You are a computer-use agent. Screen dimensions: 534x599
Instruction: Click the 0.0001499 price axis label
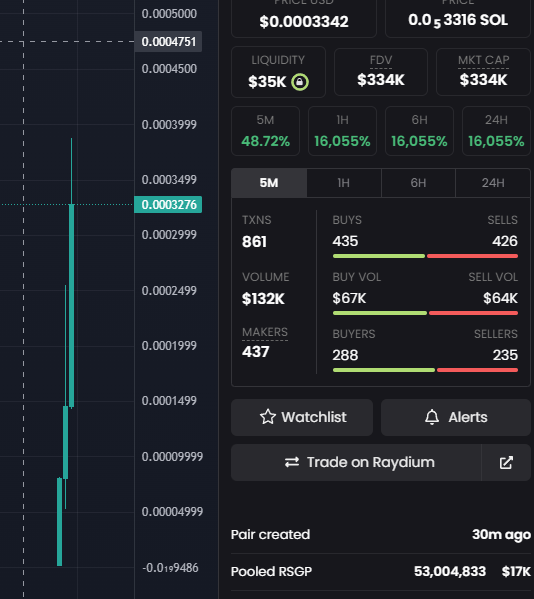(169, 401)
